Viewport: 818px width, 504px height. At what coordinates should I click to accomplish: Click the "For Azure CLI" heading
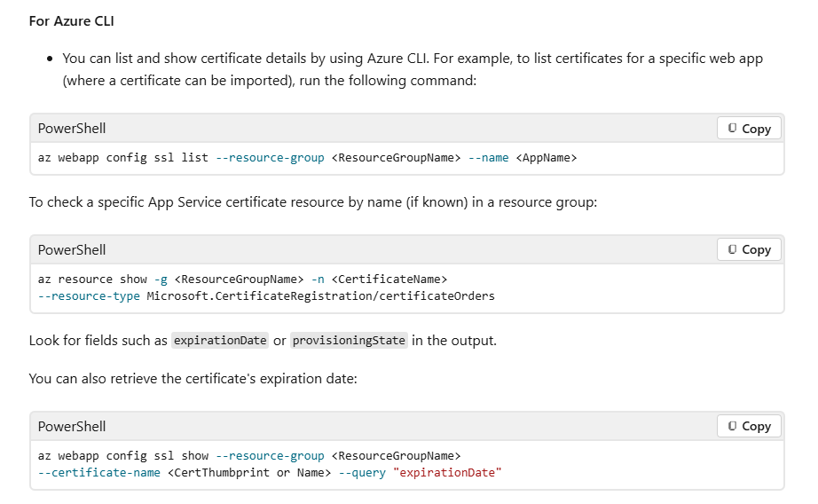(72, 21)
